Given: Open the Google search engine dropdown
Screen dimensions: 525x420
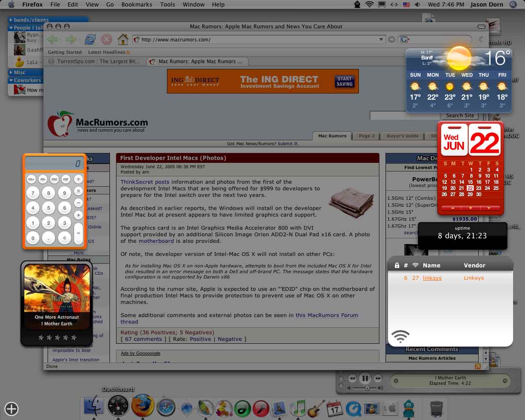Looking at the screenshot, I should (x=405, y=39).
